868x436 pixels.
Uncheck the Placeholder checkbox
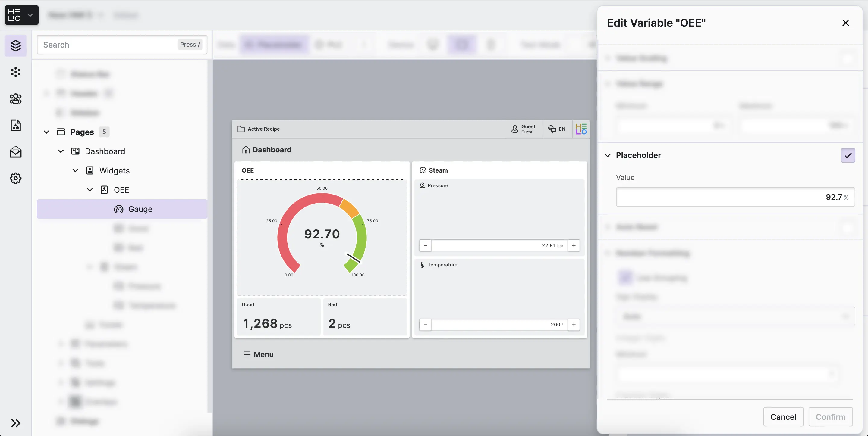pos(848,156)
